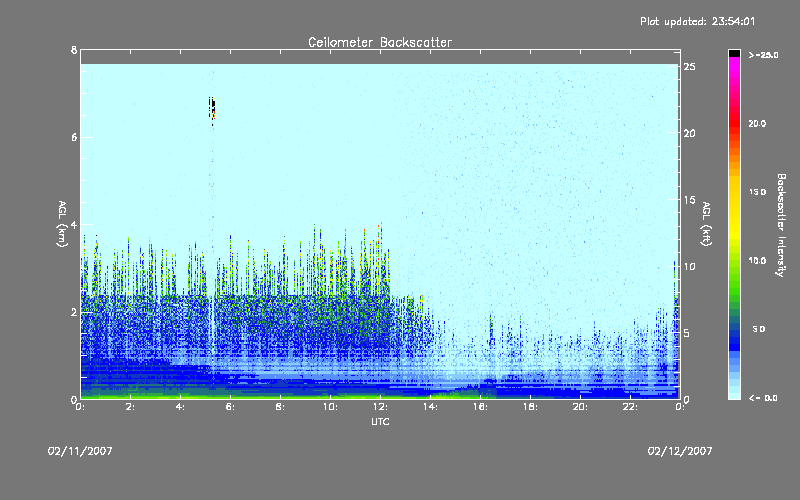Viewport: 800px width, 500px height.
Task: Click the colorbar '>=25.0' maximum label
Action: tap(763, 55)
